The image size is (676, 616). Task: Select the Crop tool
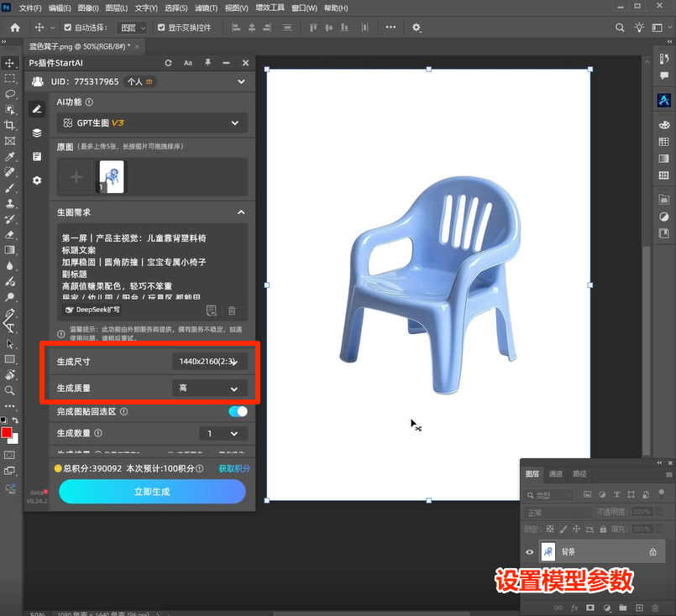click(x=9, y=125)
